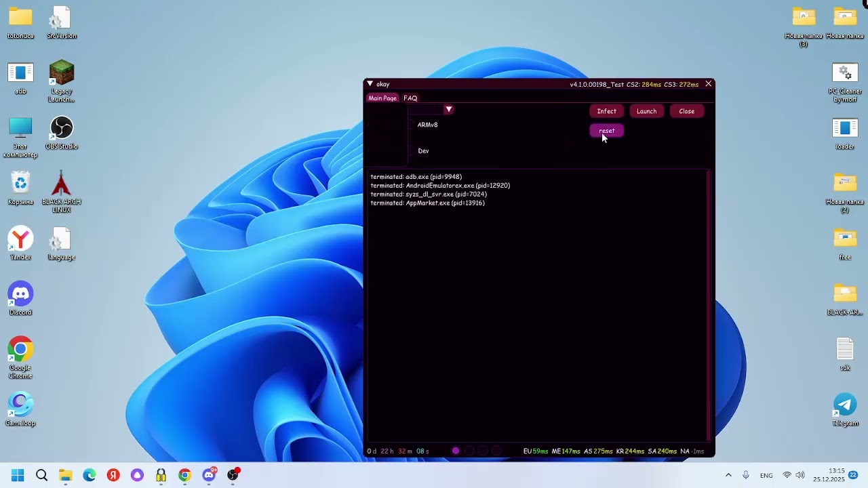The height and width of the screenshot is (488, 868).
Task: Select log line 'terminated: AppMarket.exe (pid=13916)'
Action: pos(427,203)
